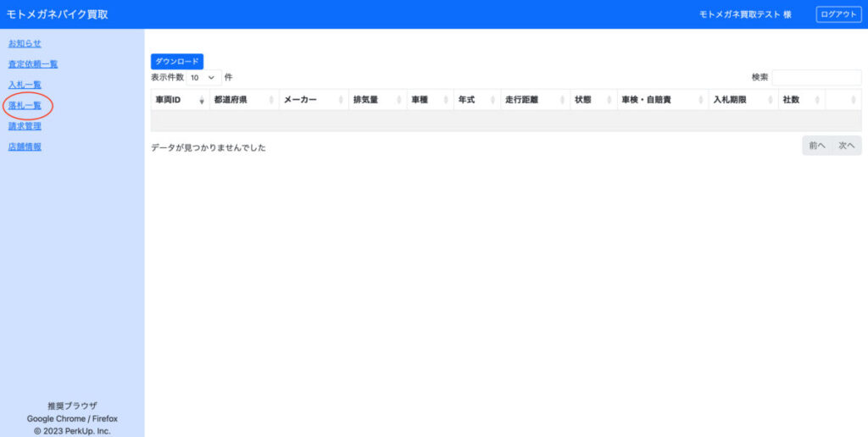Toggle sort icon on 排気量 column
This screenshot has width=868, height=437.
coord(399,100)
